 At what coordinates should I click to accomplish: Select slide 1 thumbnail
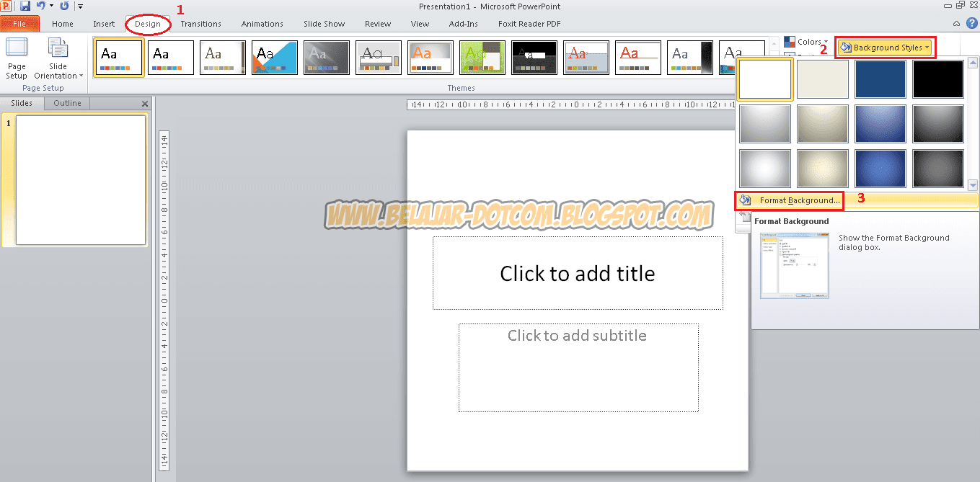(81, 180)
